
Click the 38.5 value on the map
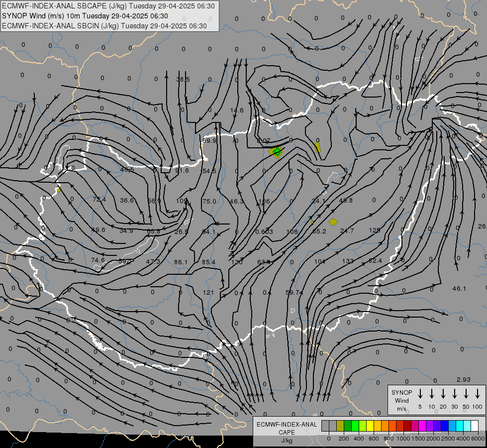point(183,79)
